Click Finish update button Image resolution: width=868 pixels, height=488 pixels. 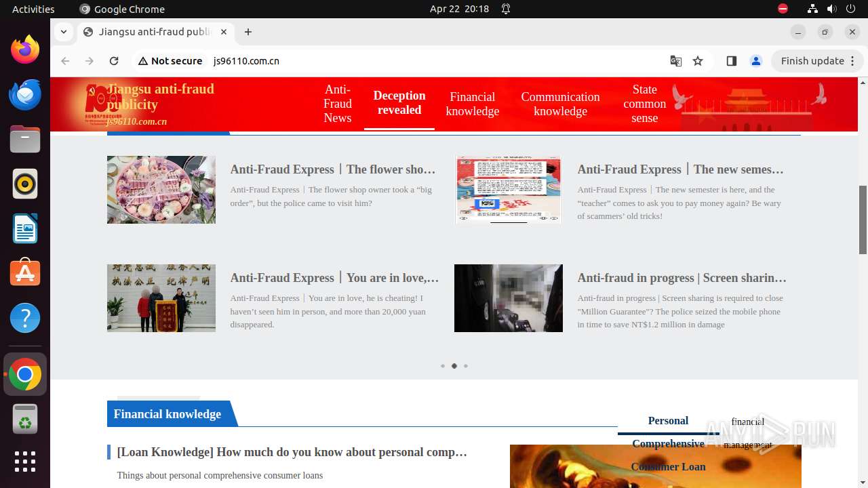[x=818, y=61]
